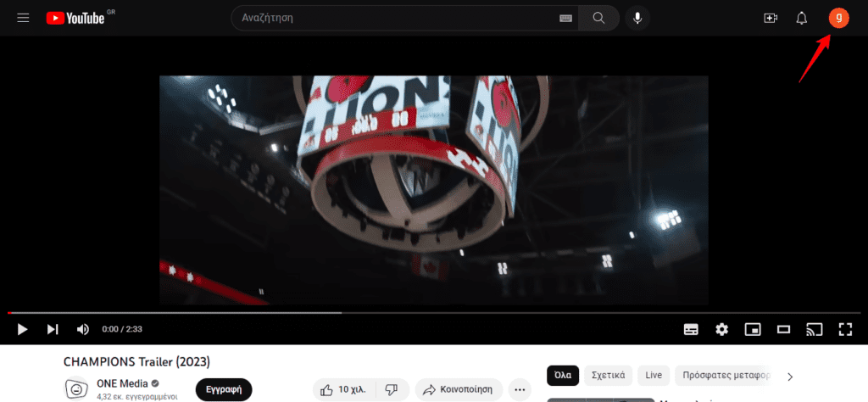
Task: Subscribe with the Εγγραφή button
Action: pyautogui.click(x=224, y=389)
